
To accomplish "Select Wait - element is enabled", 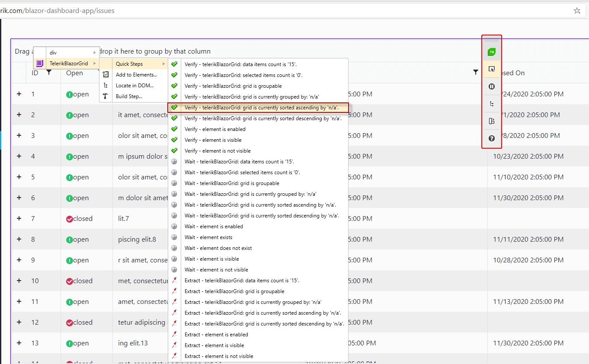I will tap(258, 226).
